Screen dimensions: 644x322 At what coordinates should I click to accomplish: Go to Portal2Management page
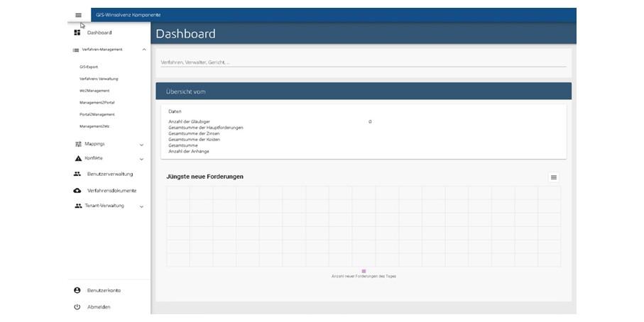[97, 114]
